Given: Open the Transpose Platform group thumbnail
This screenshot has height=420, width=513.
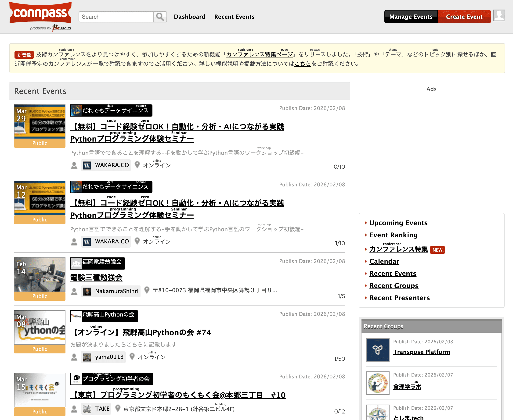Looking at the screenshot, I should pos(378,350).
